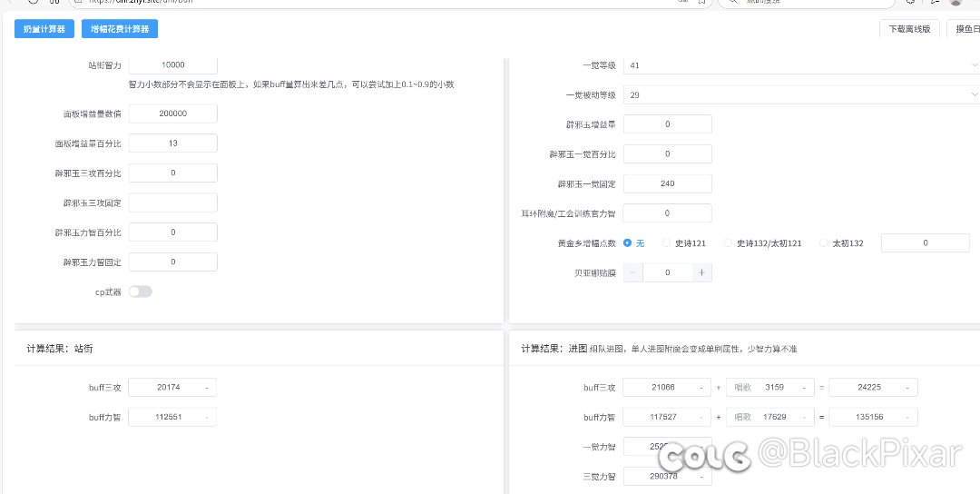Edit the 站街智力 field showing 10000
980x494 pixels.
point(173,65)
